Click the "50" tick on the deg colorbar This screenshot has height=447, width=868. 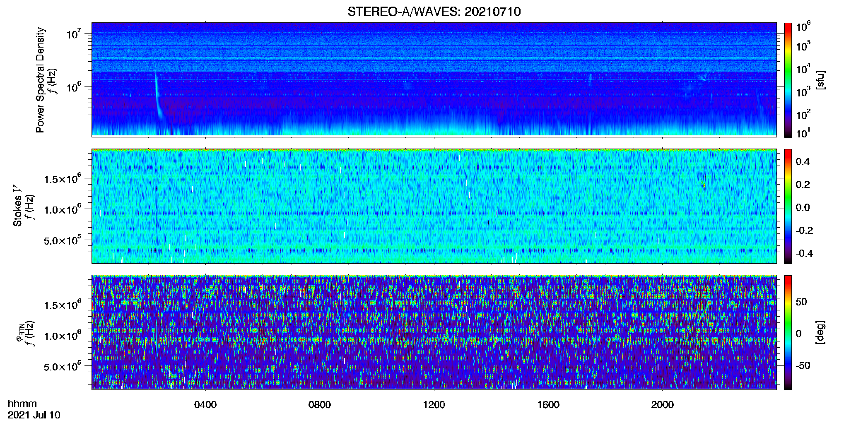[801, 302]
